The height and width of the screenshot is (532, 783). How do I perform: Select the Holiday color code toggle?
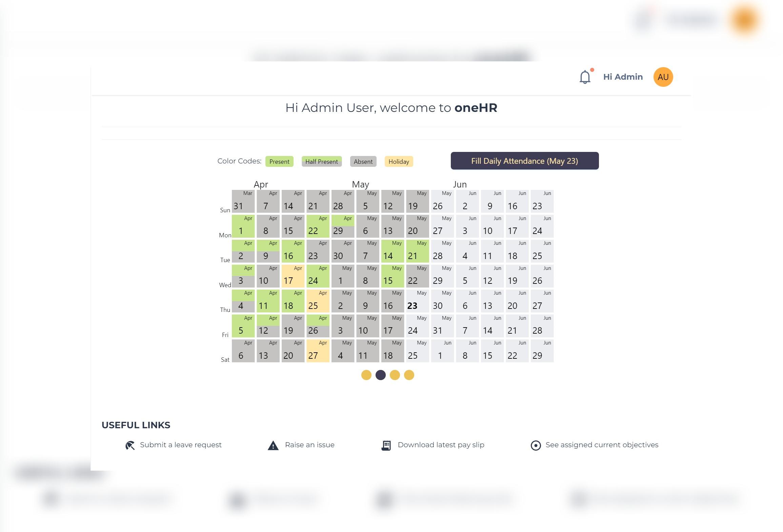click(x=398, y=161)
